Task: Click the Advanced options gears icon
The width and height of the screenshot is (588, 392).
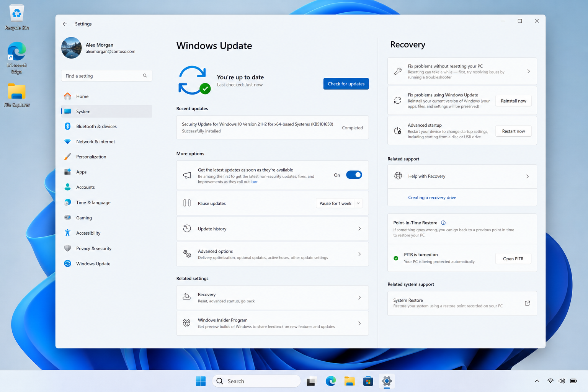Action: 187,254
